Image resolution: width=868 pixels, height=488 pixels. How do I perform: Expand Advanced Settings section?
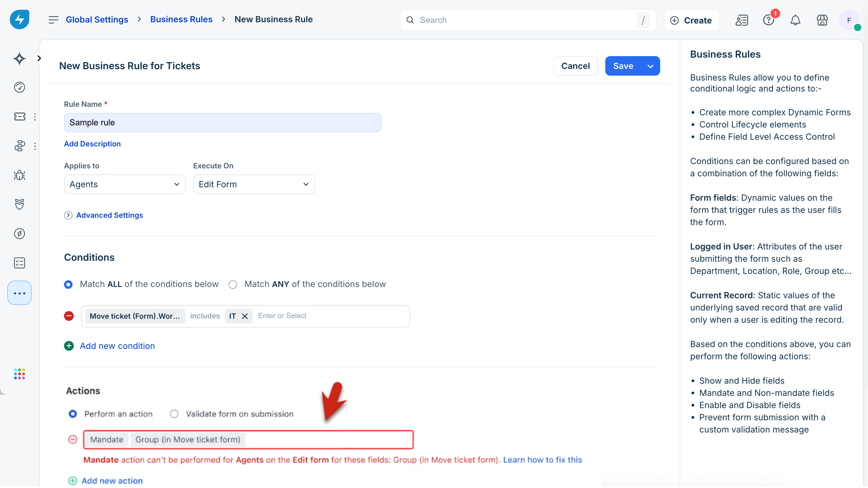click(x=109, y=215)
